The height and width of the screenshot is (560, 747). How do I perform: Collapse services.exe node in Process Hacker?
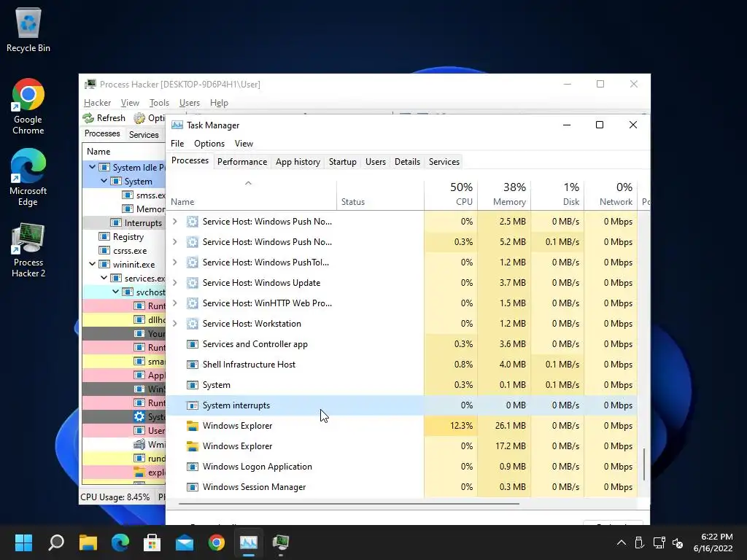coord(104,278)
